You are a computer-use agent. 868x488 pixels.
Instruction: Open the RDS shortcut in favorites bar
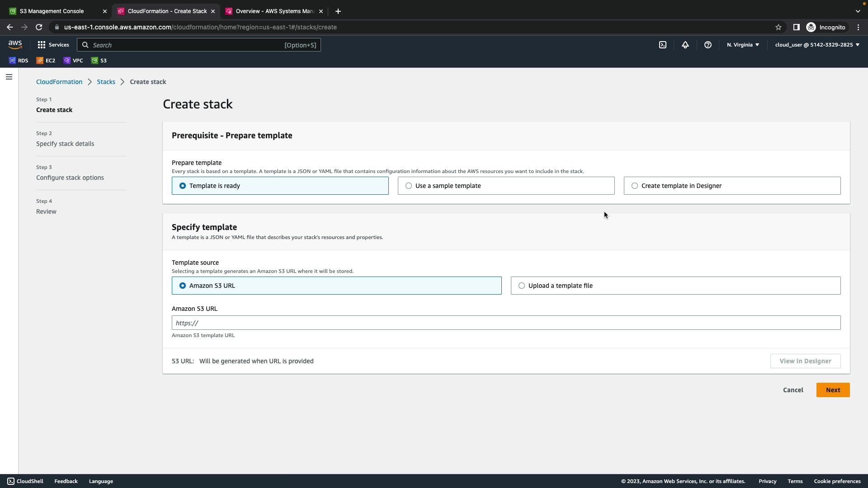(19, 61)
